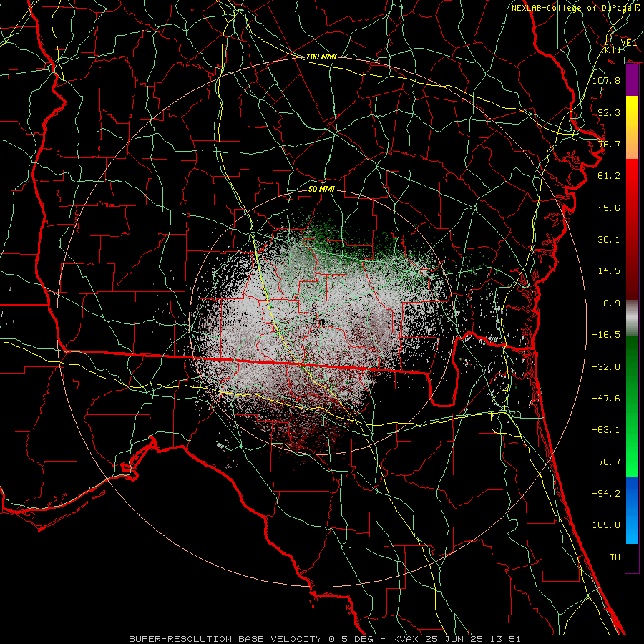This screenshot has width=644, height=644.
Task: Click the -94.2 legend value
Action: 606,494
